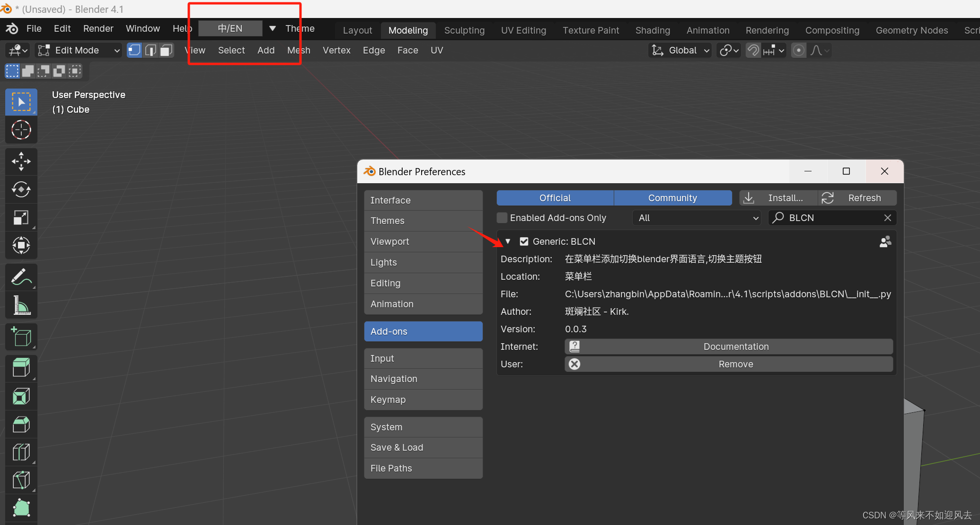This screenshot has height=525, width=980.
Task: Open the Edit Mode dropdown
Action: (x=78, y=50)
